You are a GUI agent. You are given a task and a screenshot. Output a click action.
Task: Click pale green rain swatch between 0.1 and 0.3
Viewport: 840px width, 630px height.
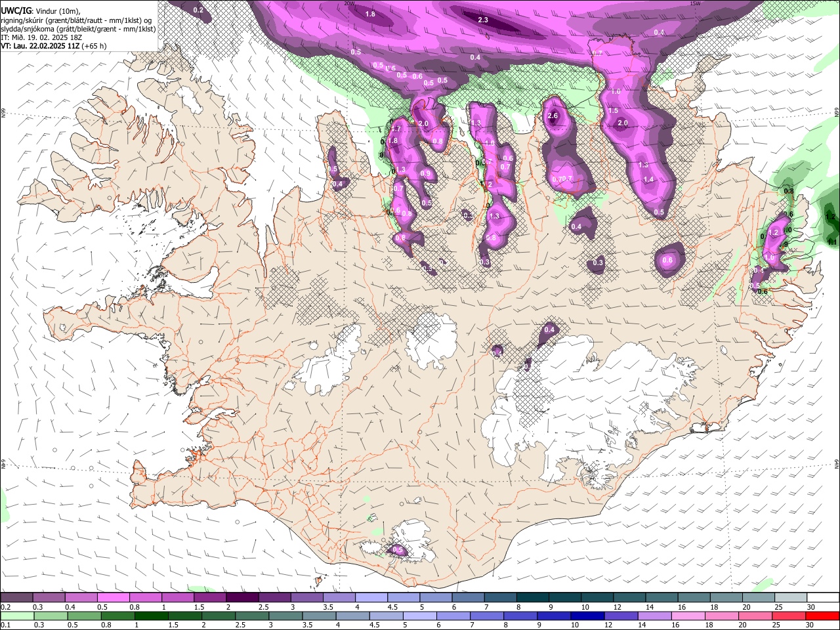[17, 616]
